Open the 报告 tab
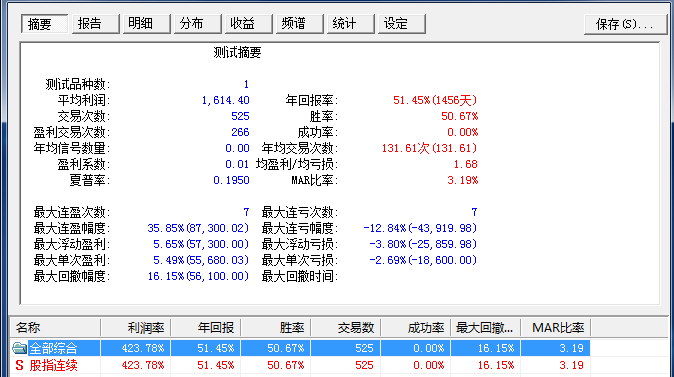Image resolution: width=674 pixels, height=377 pixels. [95, 24]
